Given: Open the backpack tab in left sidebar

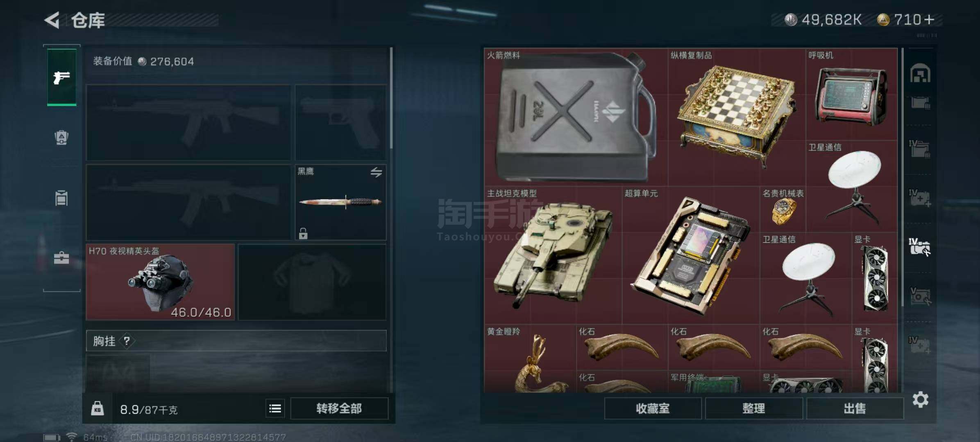Looking at the screenshot, I should pyautogui.click(x=61, y=138).
